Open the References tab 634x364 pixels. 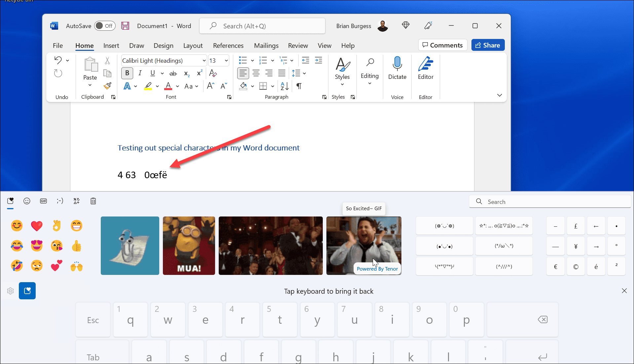click(x=228, y=46)
